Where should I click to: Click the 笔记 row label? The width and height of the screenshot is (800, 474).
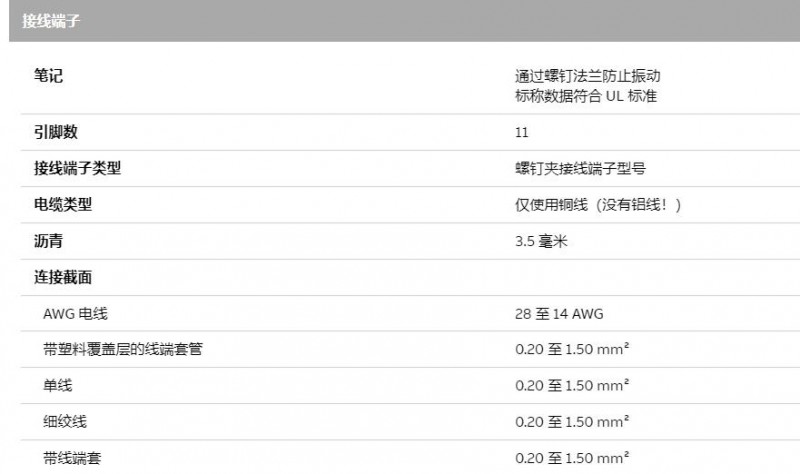[x=49, y=77]
